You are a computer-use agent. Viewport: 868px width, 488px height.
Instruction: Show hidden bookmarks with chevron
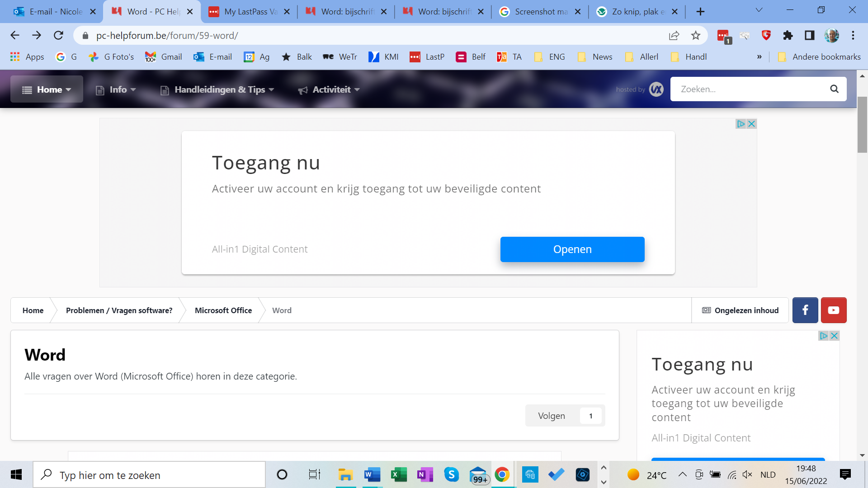(759, 57)
